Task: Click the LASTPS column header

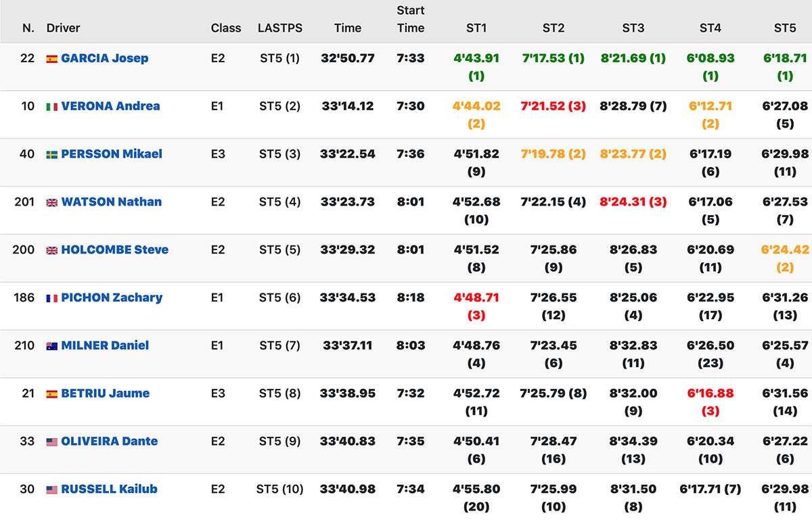Action: [x=280, y=28]
